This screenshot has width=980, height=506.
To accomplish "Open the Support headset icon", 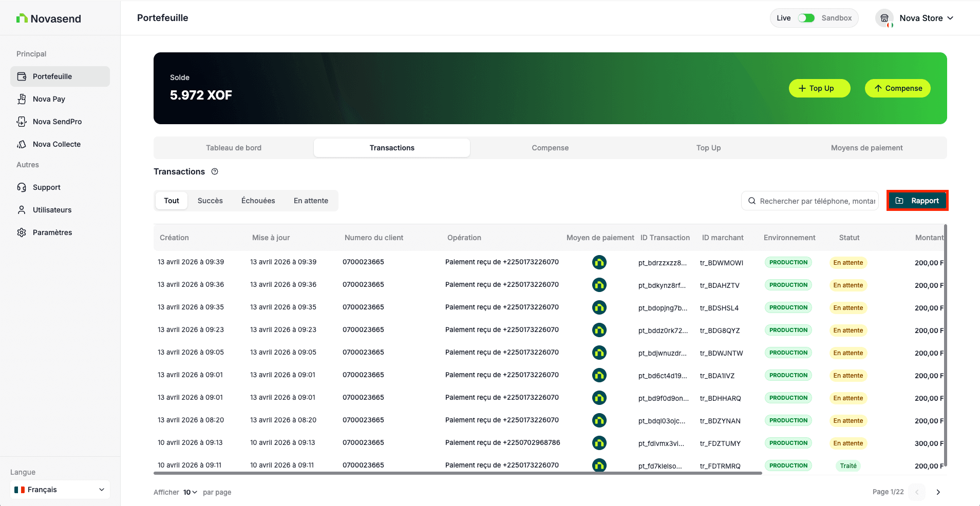I will [22, 187].
